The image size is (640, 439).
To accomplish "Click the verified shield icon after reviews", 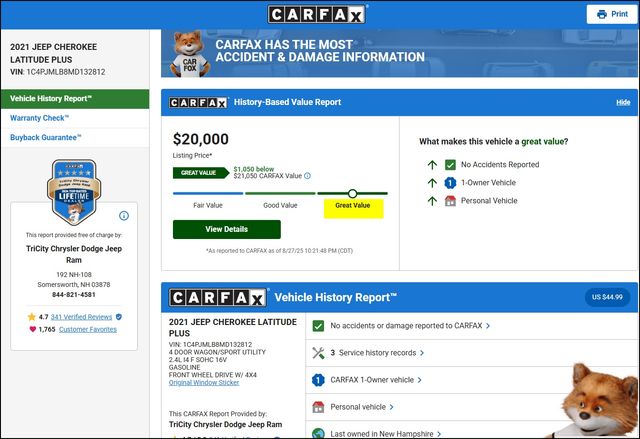I will tap(119, 317).
